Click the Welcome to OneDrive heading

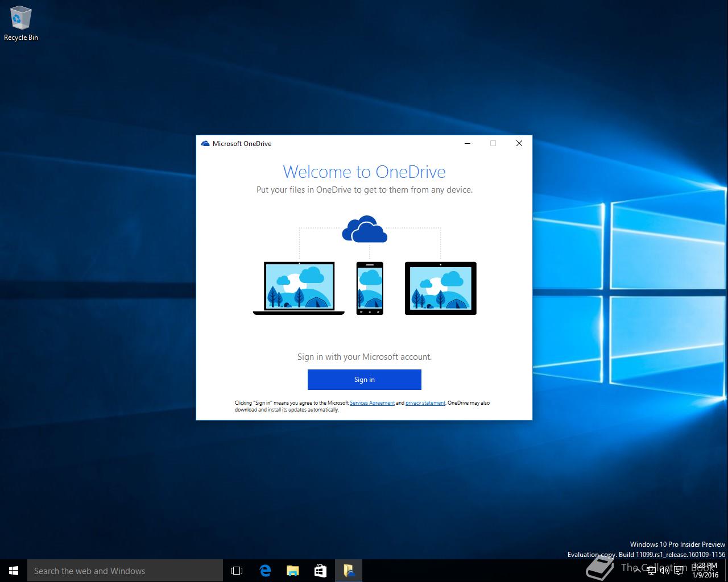(x=364, y=172)
